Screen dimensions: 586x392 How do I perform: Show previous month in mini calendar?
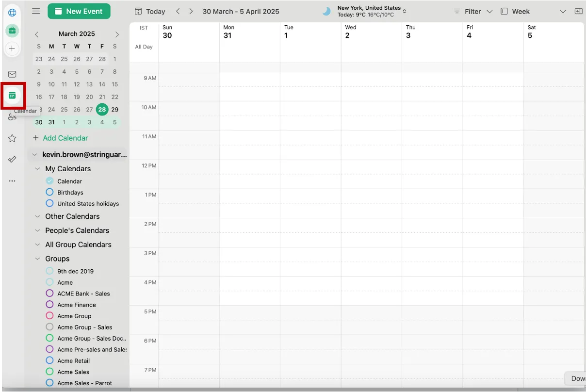coord(37,34)
